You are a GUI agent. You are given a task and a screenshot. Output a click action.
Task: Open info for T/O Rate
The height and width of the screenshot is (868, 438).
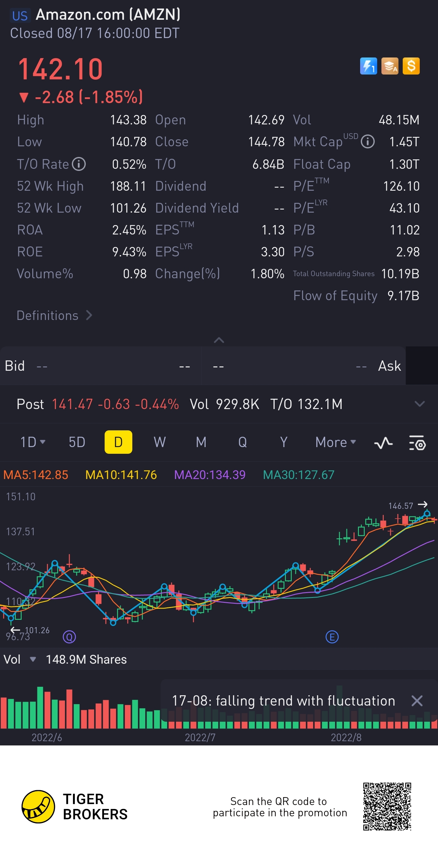pos(79,164)
